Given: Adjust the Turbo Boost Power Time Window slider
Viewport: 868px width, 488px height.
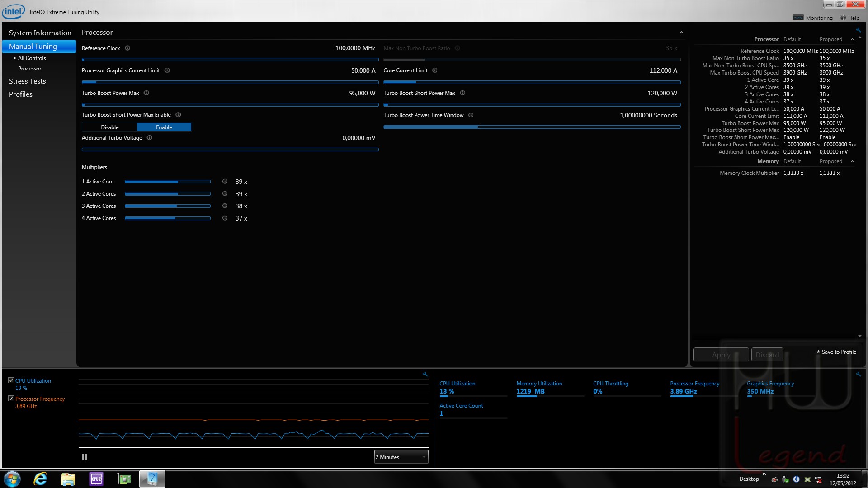Looking at the screenshot, I should coord(532,127).
